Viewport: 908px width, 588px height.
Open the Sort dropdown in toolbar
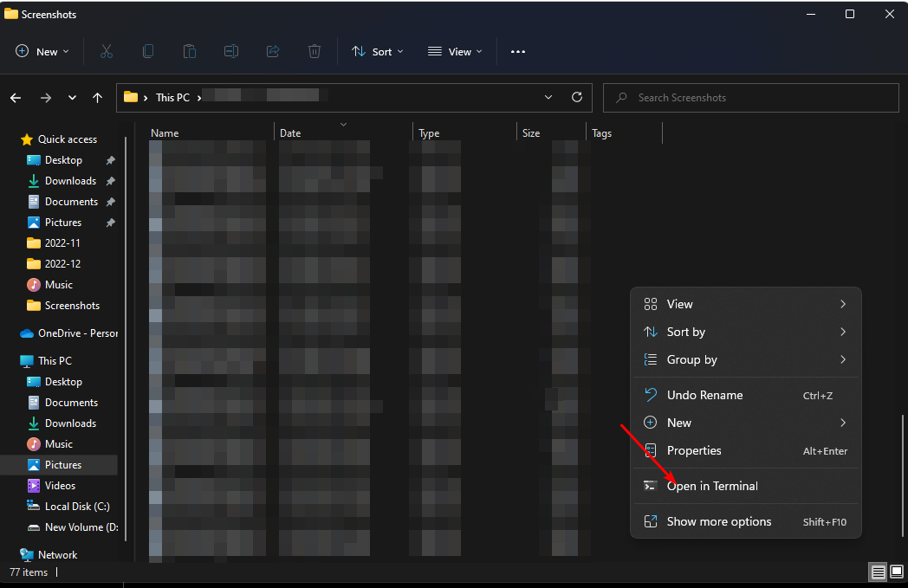(378, 52)
